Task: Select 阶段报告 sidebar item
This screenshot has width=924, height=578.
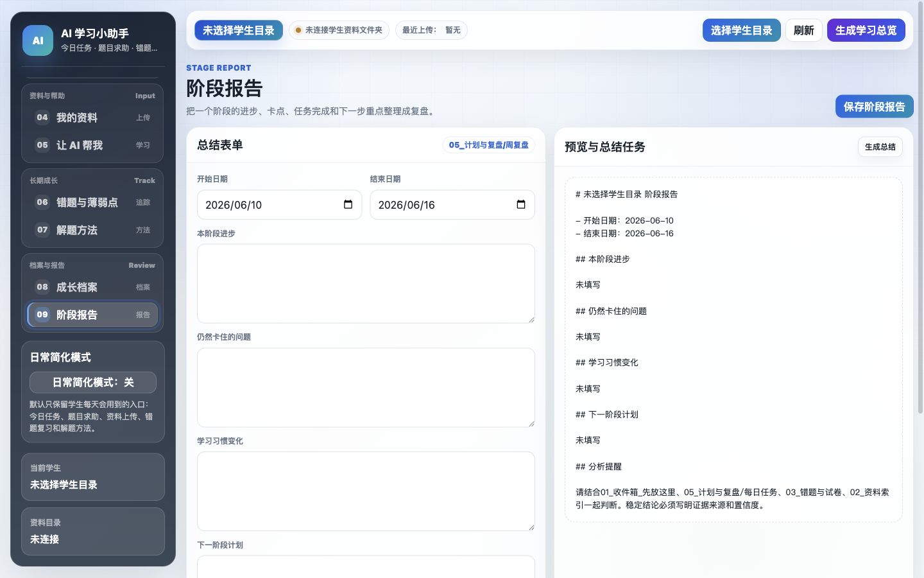Action: click(x=93, y=315)
